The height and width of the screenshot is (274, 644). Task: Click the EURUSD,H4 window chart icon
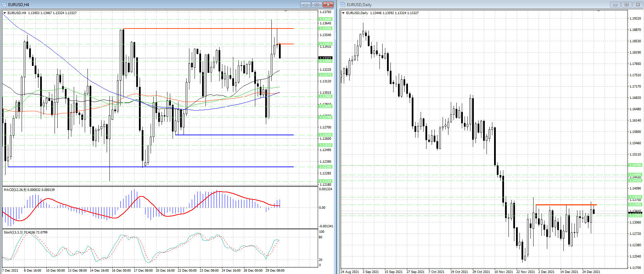4,4
